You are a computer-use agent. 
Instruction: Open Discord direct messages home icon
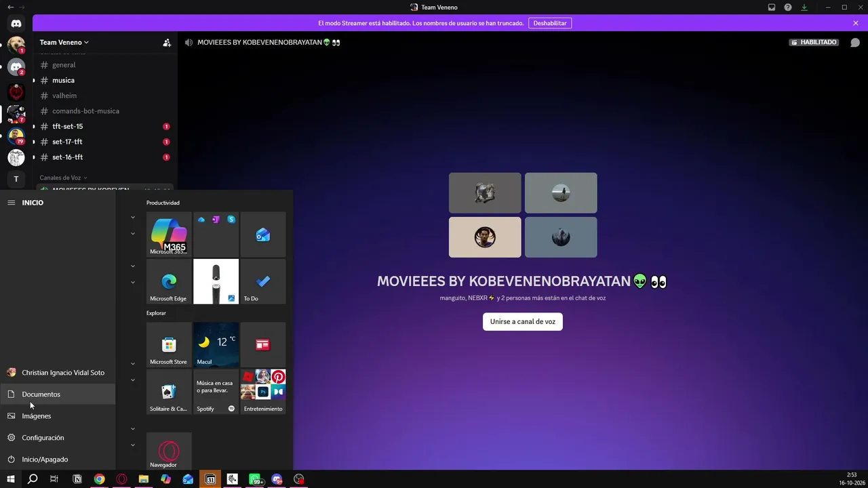[x=16, y=24]
